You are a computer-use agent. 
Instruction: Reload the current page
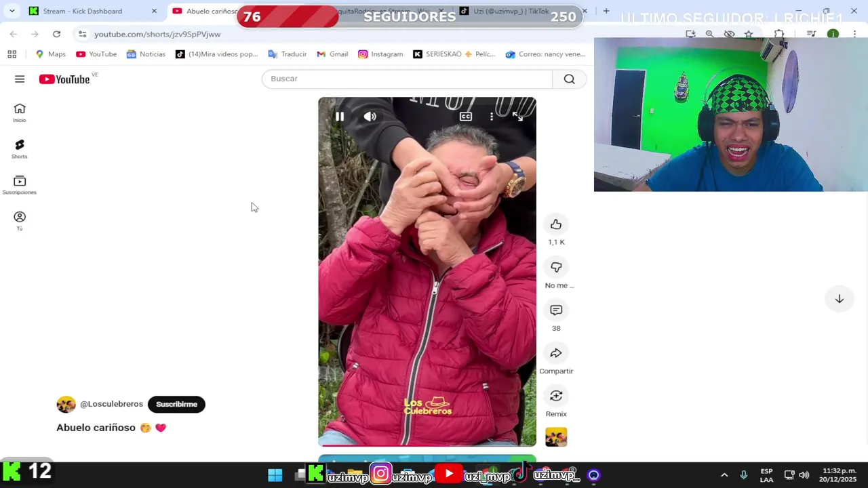[56, 34]
